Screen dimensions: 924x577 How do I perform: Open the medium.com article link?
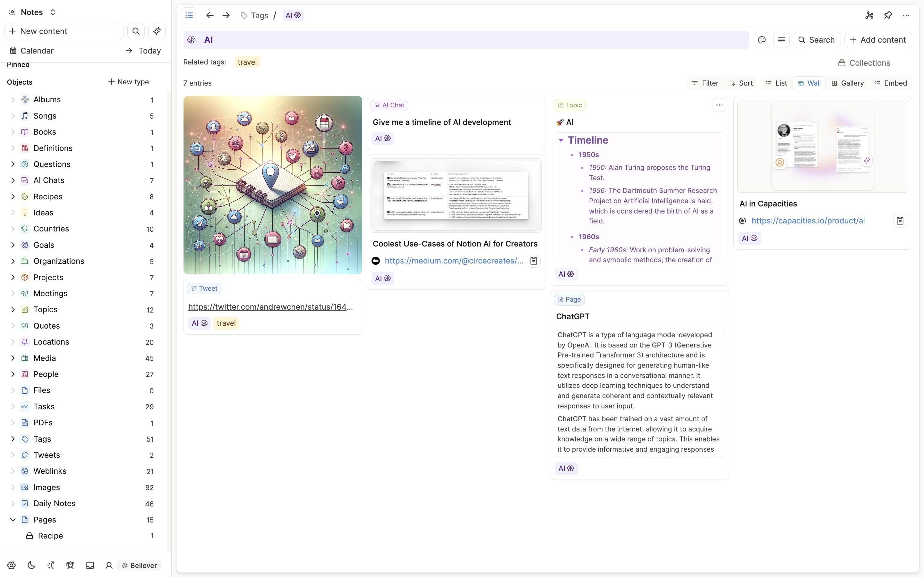point(454,261)
